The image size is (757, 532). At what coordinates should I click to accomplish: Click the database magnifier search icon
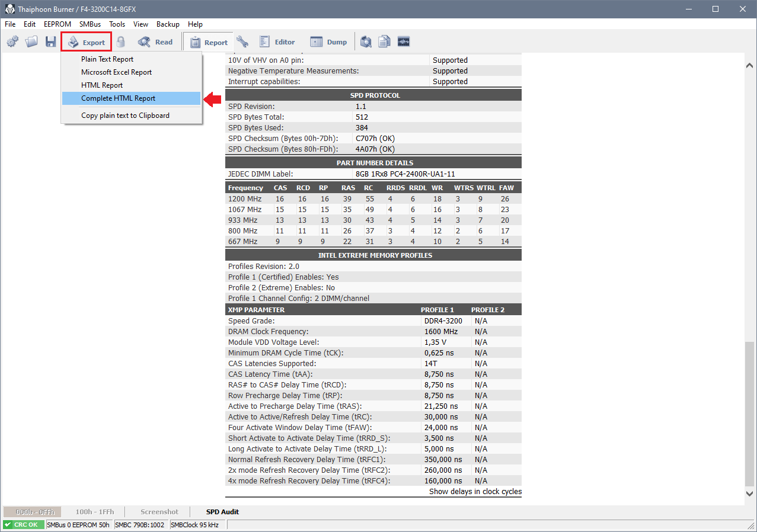click(366, 42)
